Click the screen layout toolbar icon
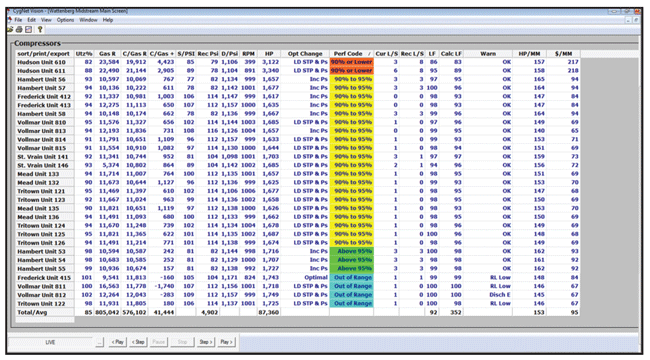The image size is (650, 360). tap(28, 29)
